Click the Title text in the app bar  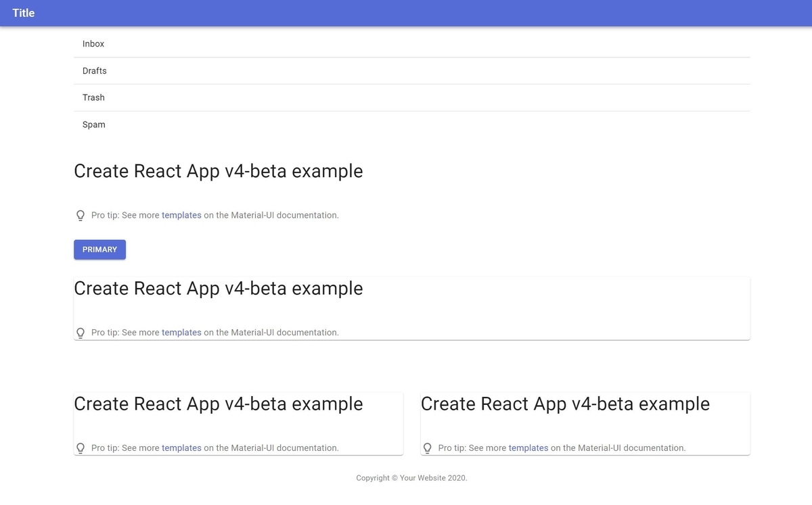coord(24,13)
